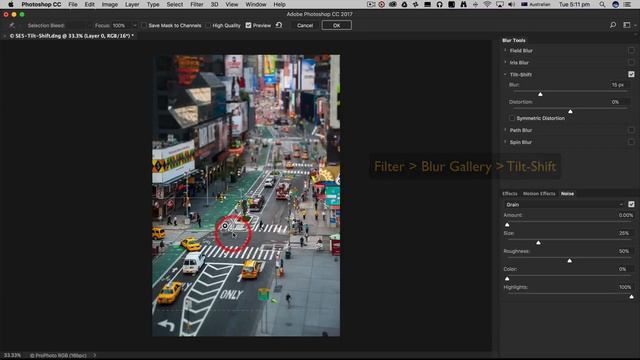
Task: Click the Creative Cloud icon in menu bar
Action: click(x=393, y=4)
